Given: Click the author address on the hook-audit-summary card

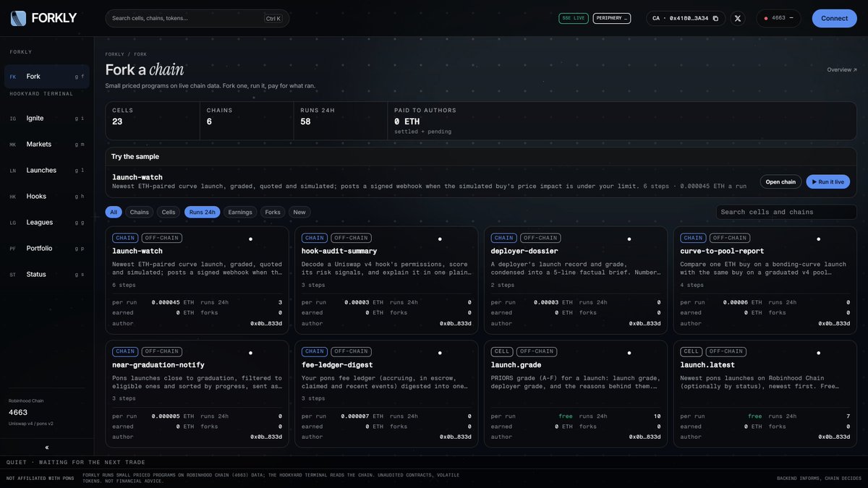Looking at the screenshot, I should tap(456, 324).
